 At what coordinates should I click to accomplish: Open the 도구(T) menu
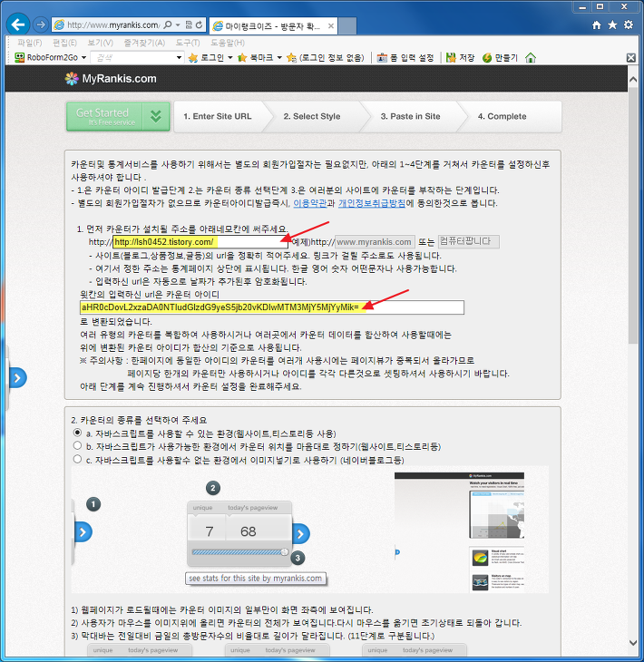[x=188, y=43]
